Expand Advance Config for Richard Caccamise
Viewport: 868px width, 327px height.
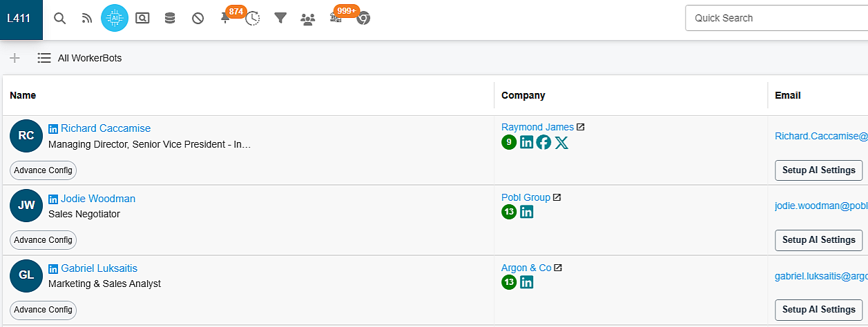tap(43, 170)
